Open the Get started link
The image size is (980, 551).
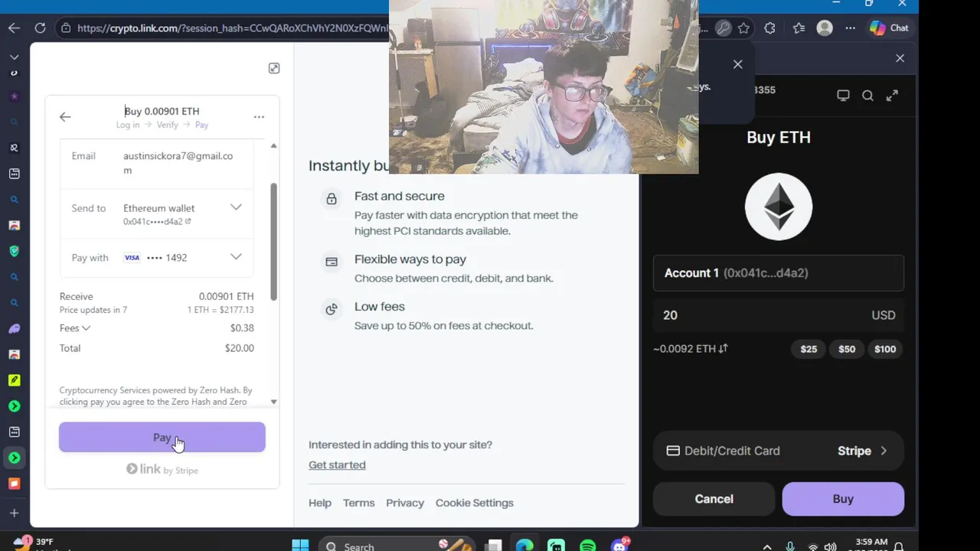[337, 465]
